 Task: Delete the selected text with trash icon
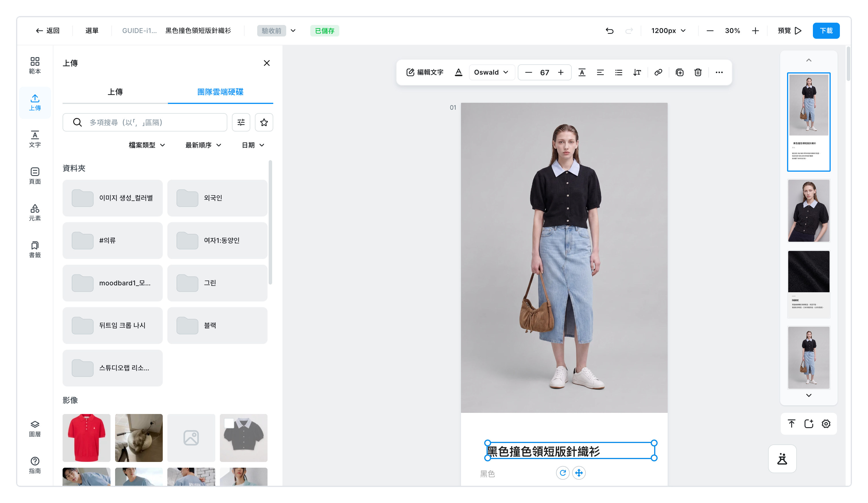point(698,72)
